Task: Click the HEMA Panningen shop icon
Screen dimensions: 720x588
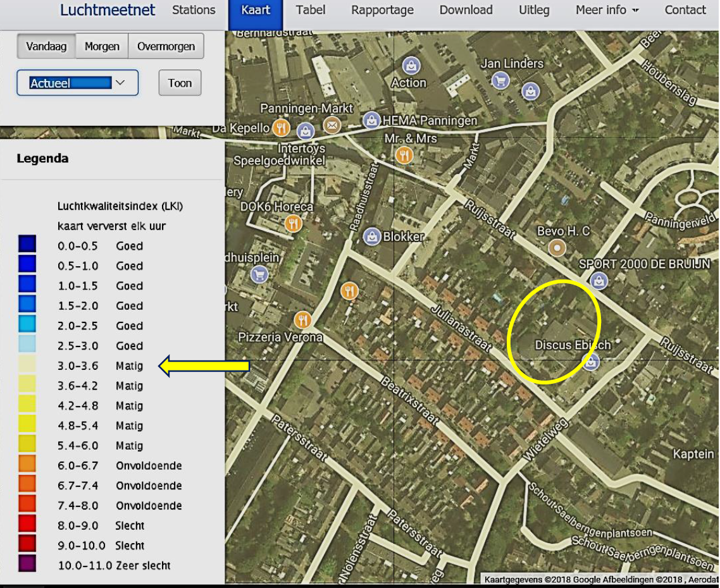Action: (371, 121)
